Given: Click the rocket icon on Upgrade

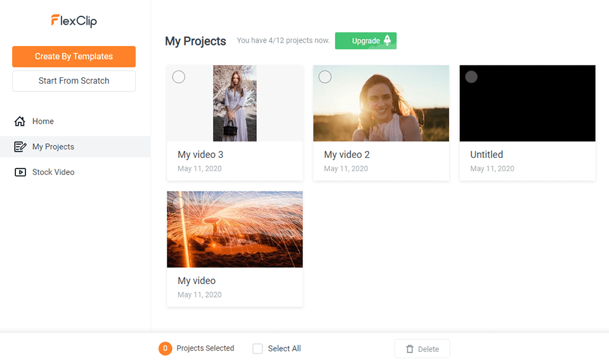Looking at the screenshot, I should [x=388, y=41].
